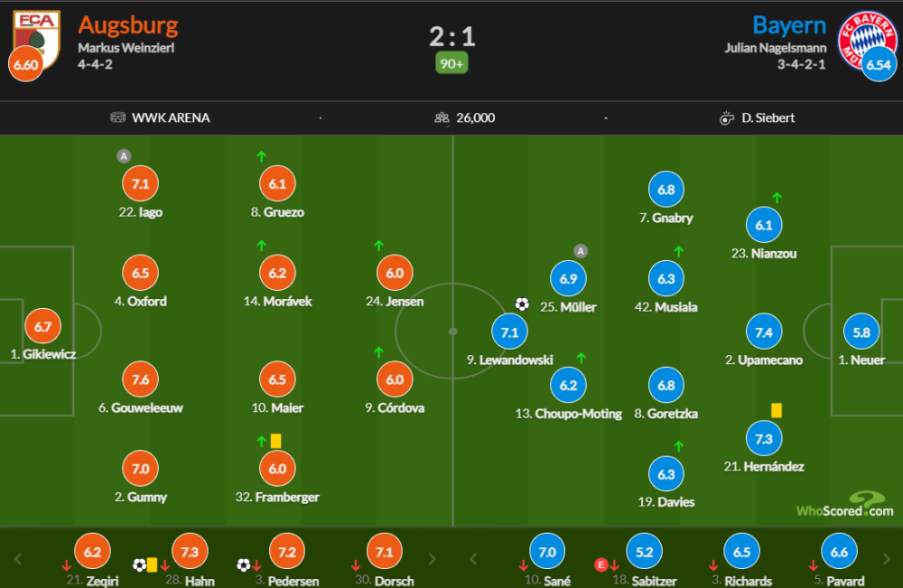Show next Augsburg substitutes with right chevron
This screenshot has width=903, height=588.
[x=432, y=558]
